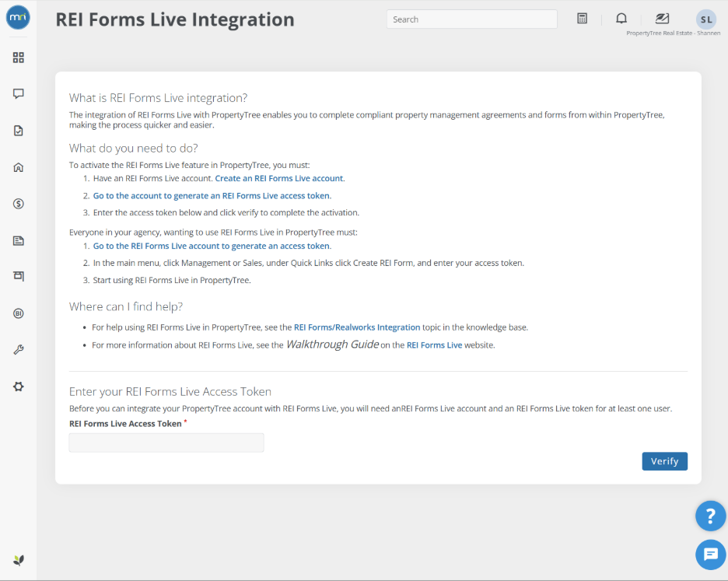Click the Search field in header

[471, 19]
